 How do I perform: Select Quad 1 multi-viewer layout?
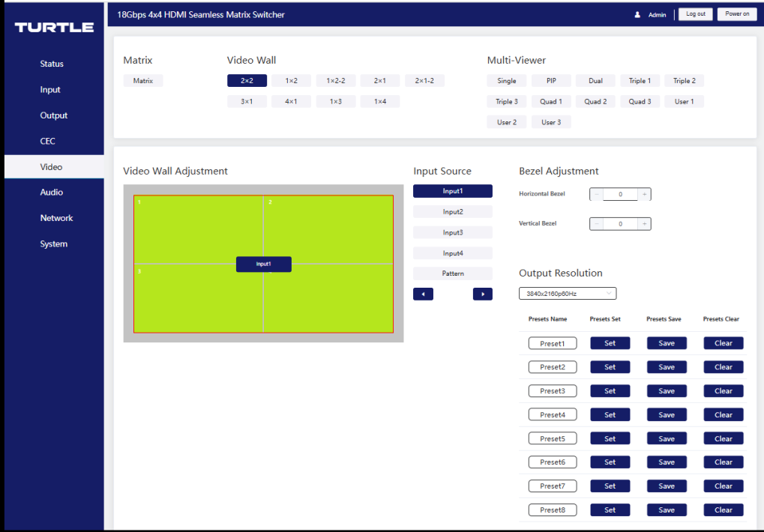pyautogui.click(x=551, y=100)
